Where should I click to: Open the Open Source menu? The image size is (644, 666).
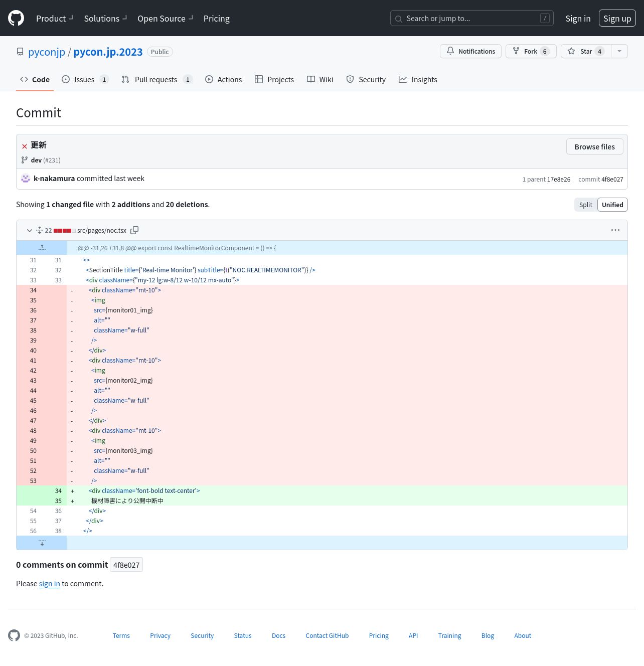pos(166,19)
